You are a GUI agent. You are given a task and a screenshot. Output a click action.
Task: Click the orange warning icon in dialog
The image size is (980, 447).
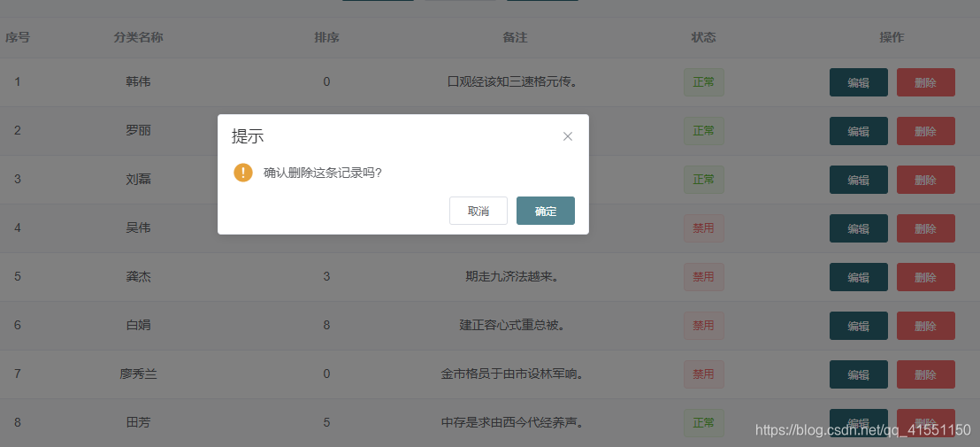(243, 173)
